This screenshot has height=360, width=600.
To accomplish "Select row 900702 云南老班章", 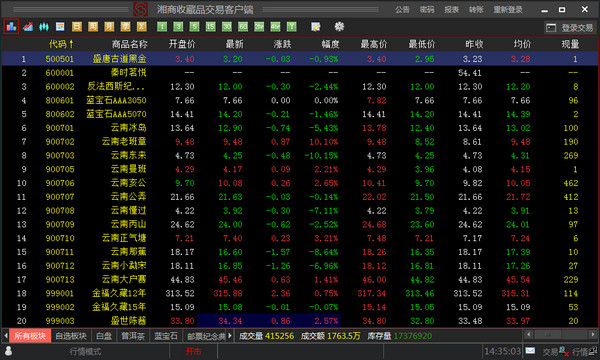I will tap(300, 142).
